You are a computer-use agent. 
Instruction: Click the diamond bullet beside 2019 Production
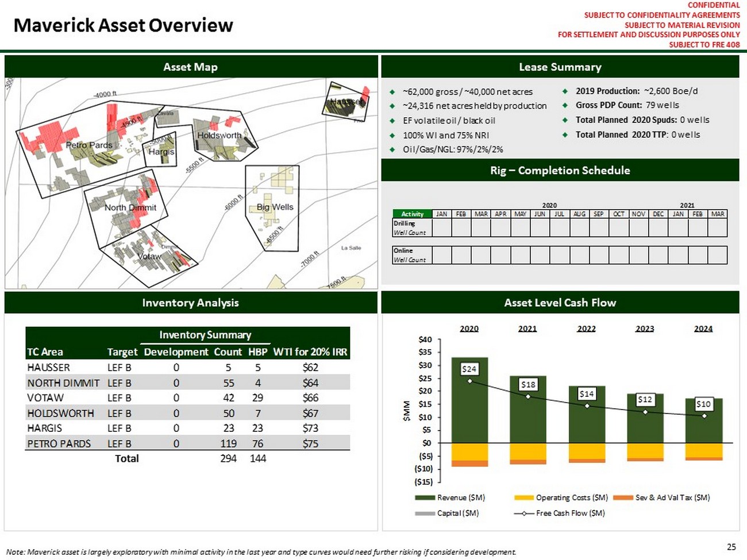tap(565, 91)
